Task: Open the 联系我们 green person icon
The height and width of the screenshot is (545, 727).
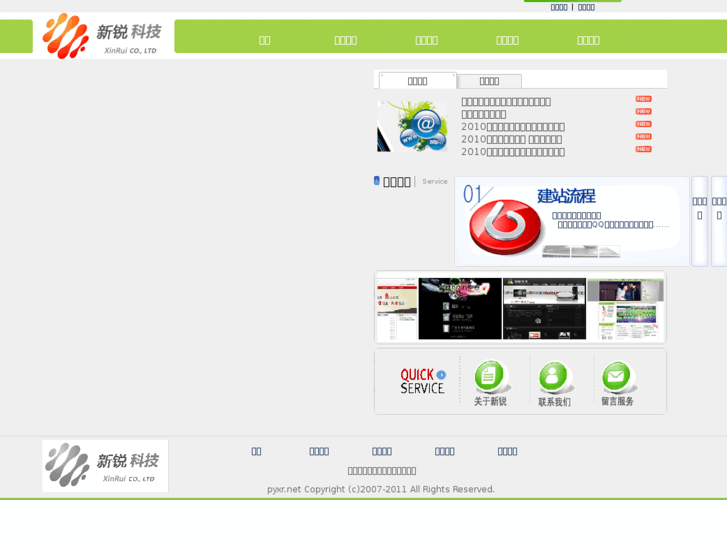Action: pos(554,377)
